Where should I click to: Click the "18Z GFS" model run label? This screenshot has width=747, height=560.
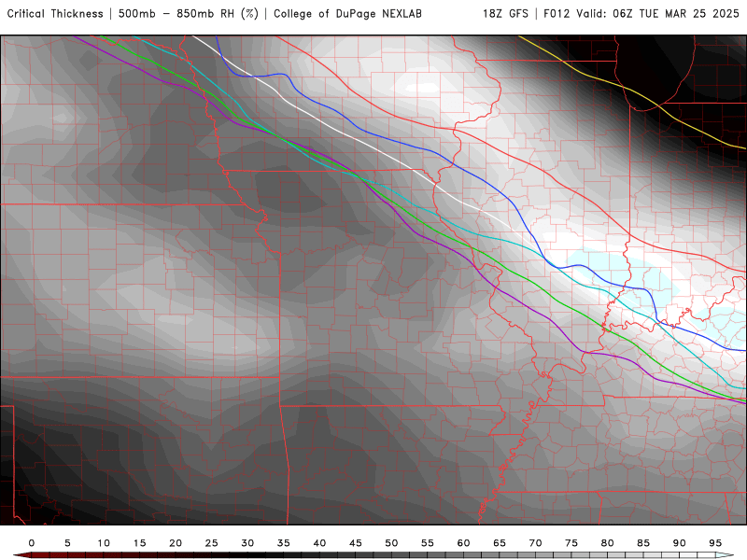point(505,14)
